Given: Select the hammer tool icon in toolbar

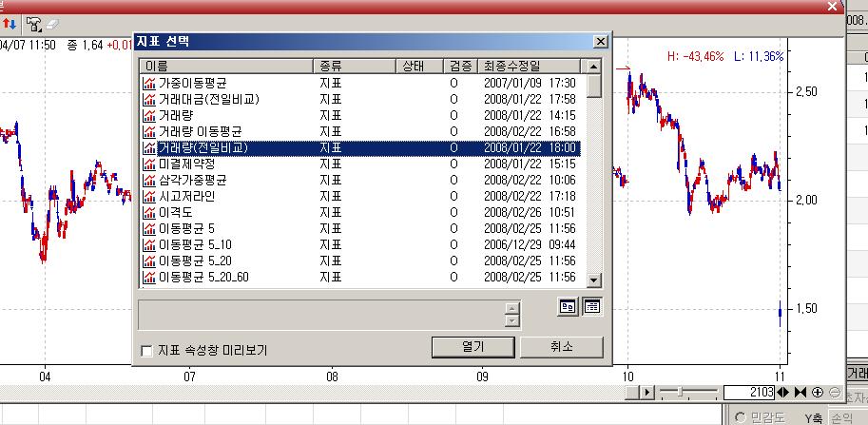Looking at the screenshot, I should 34,24.
